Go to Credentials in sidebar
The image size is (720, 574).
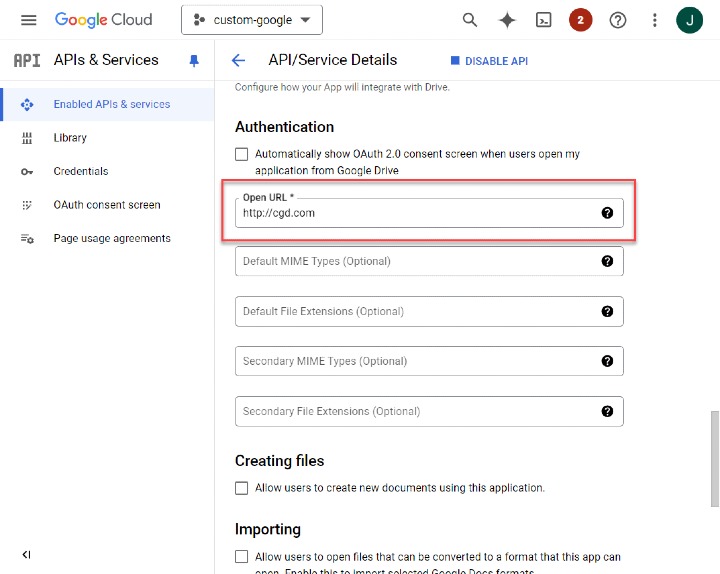coord(80,171)
